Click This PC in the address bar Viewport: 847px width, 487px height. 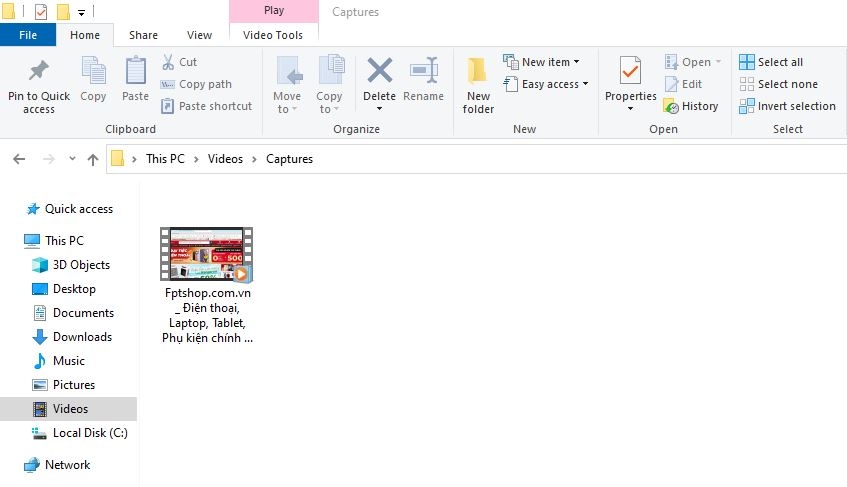165,159
